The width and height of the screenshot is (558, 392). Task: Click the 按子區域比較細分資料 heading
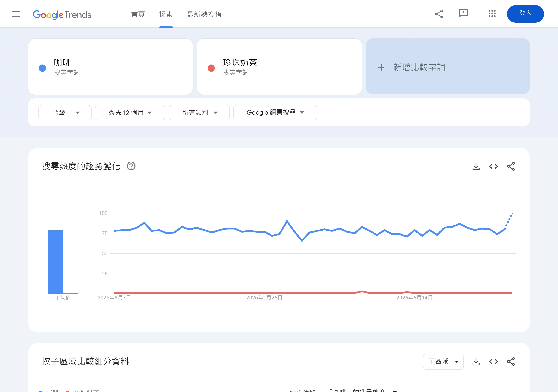(85, 361)
